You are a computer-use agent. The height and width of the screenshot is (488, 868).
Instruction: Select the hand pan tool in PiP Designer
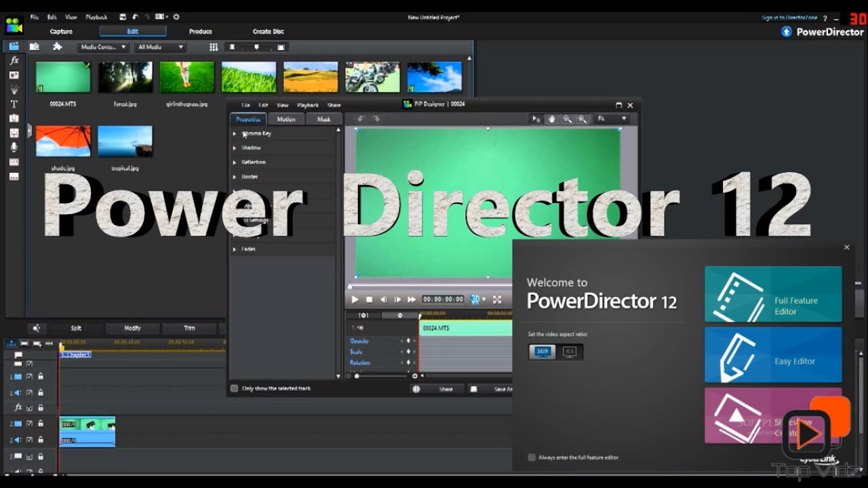point(552,119)
